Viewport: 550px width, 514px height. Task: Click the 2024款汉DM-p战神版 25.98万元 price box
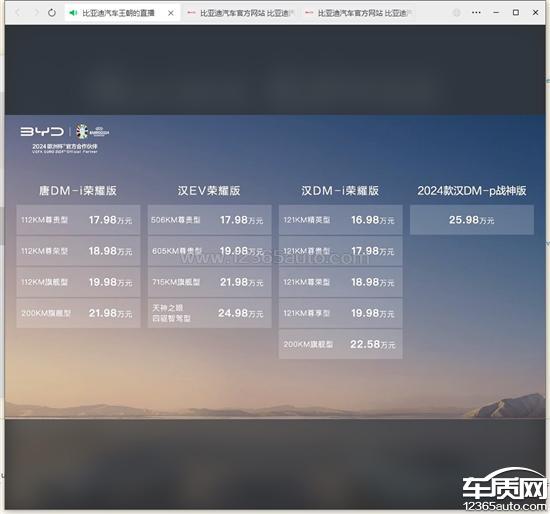tap(472, 220)
